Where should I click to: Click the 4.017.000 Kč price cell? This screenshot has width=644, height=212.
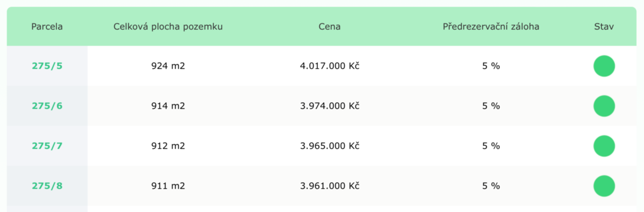point(329,66)
